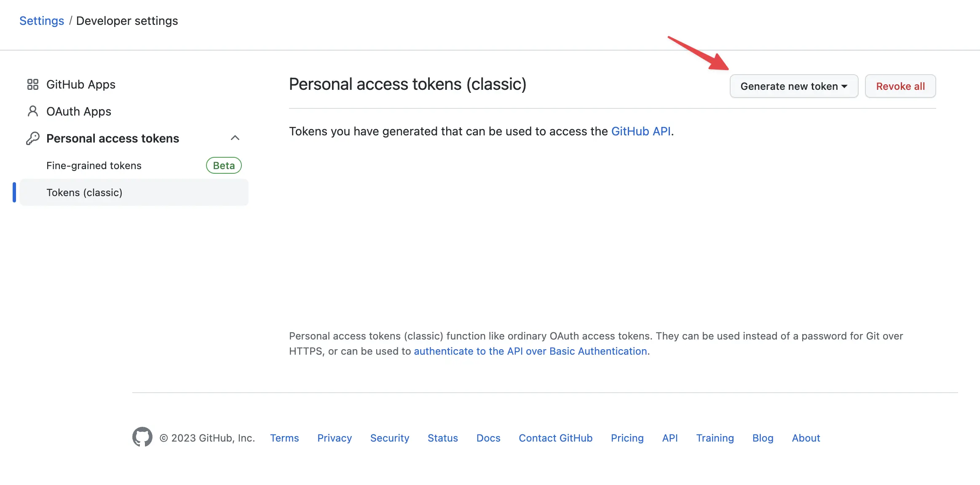This screenshot has height=485, width=980.
Task: Click the Revoke all button
Action: (x=900, y=86)
